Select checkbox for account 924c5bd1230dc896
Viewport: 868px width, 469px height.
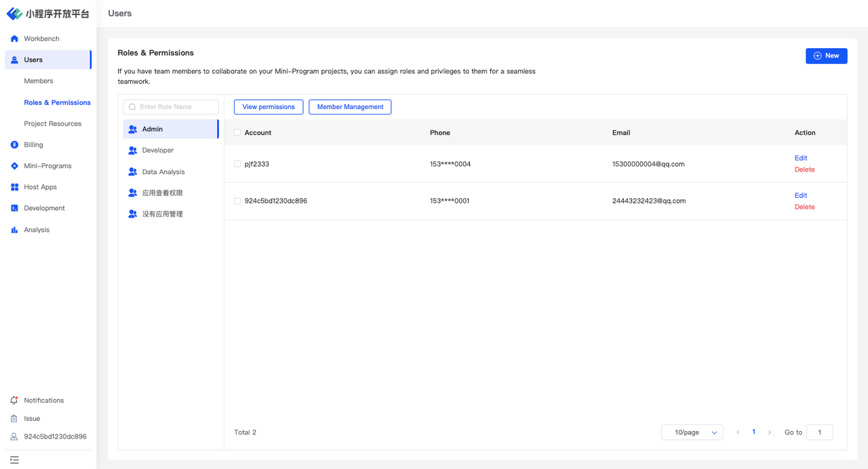click(237, 201)
